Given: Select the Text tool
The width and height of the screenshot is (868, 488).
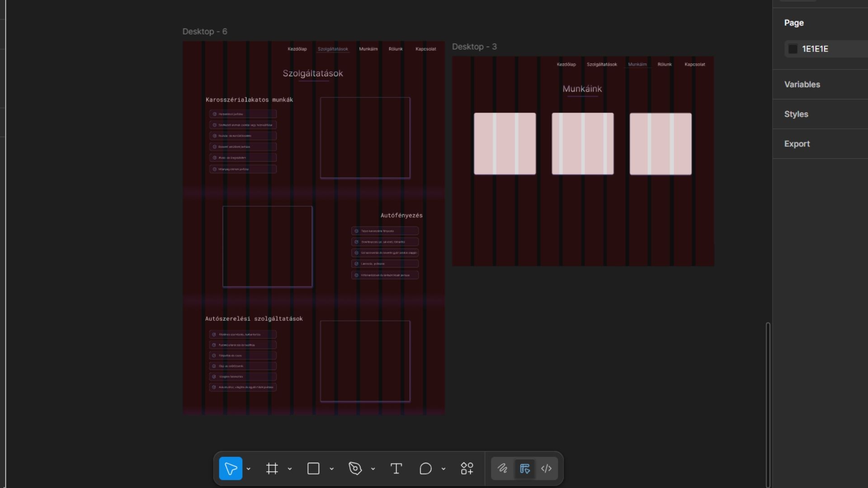Looking at the screenshot, I should coord(396,469).
